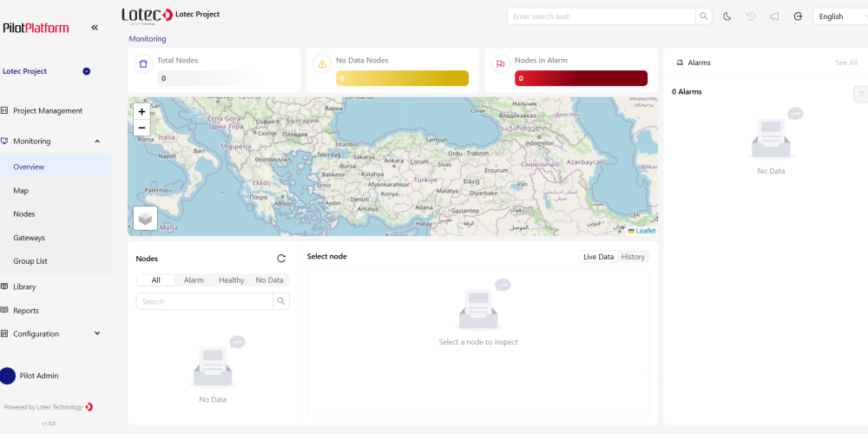Click the Nodes search input field
Image resolution: width=868 pixels, height=434 pixels.
[x=204, y=301]
